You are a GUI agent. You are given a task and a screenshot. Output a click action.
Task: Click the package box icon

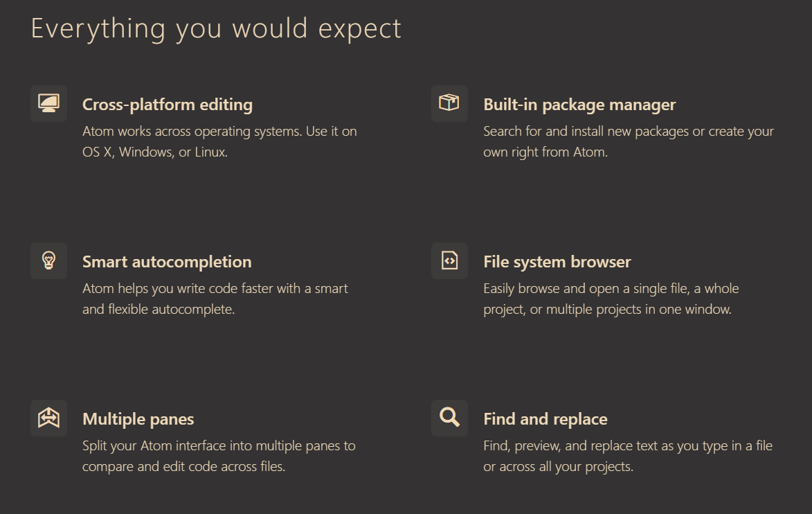click(x=449, y=103)
